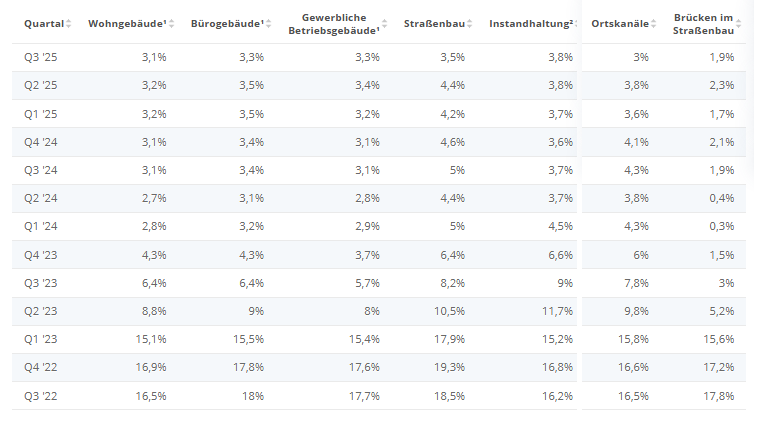Select the Q4 '22 row label
Screen dimensions: 760x422
(41, 367)
